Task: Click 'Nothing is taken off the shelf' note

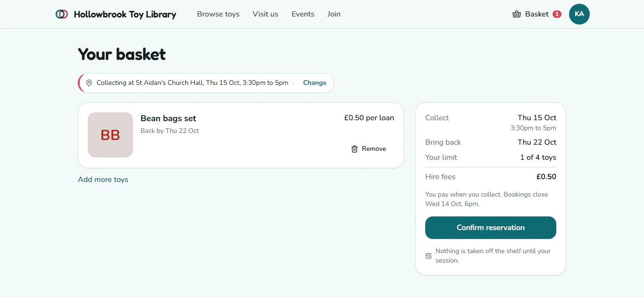Action: (493, 256)
